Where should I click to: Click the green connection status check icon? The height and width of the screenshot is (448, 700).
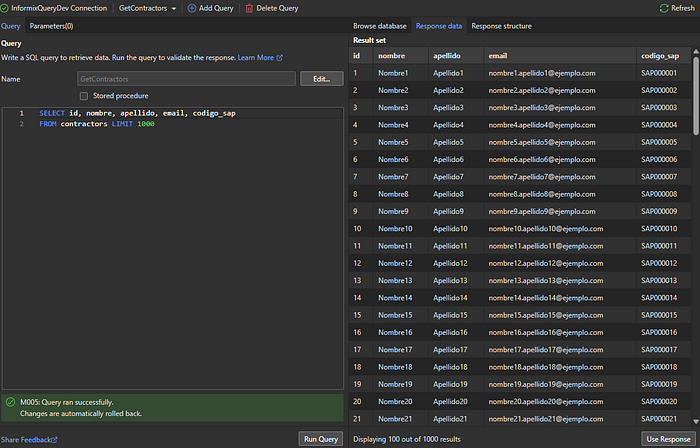click(x=5, y=8)
